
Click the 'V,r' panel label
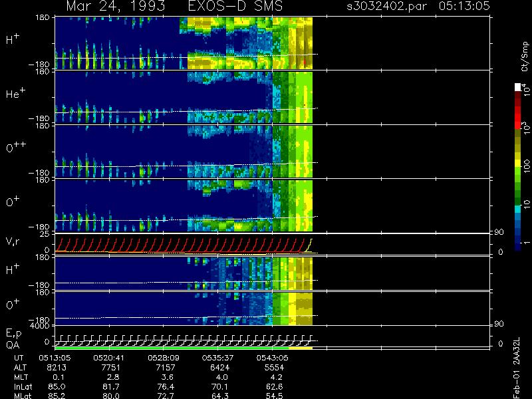pos(13,241)
